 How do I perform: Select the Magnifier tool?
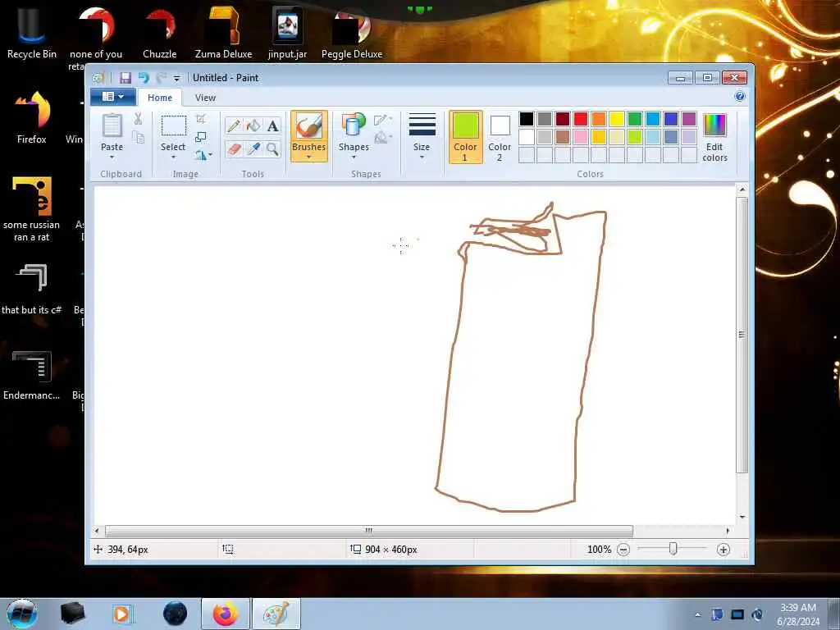pyautogui.click(x=272, y=148)
